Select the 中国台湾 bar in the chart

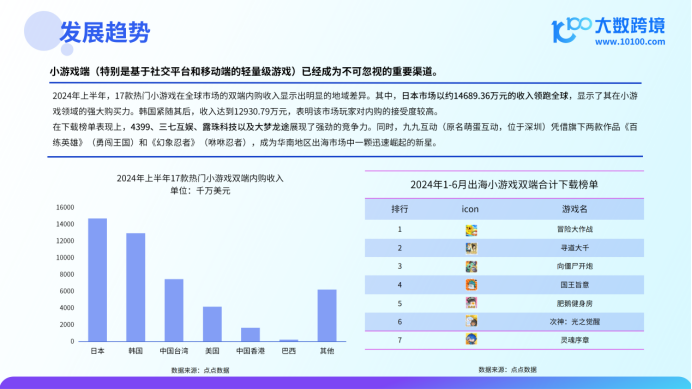click(174, 310)
